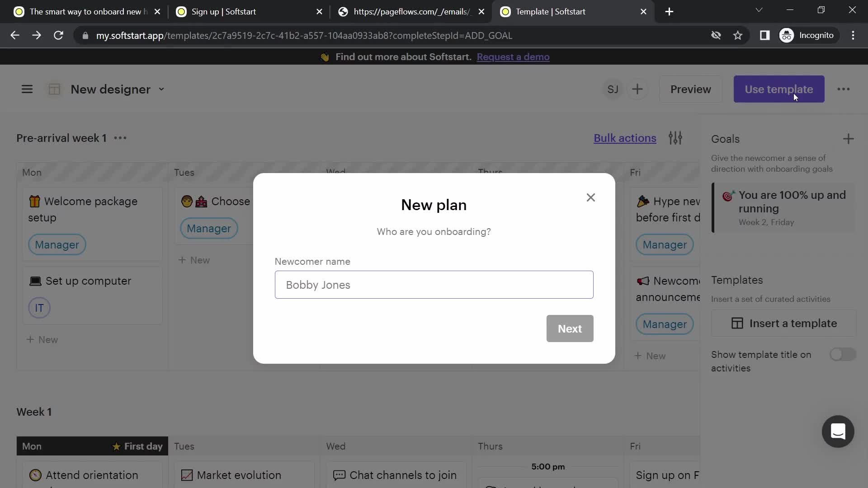Viewport: 868px width, 488px height.
Task: Open the three-dot more options menu in header
Action: (843, 89)
